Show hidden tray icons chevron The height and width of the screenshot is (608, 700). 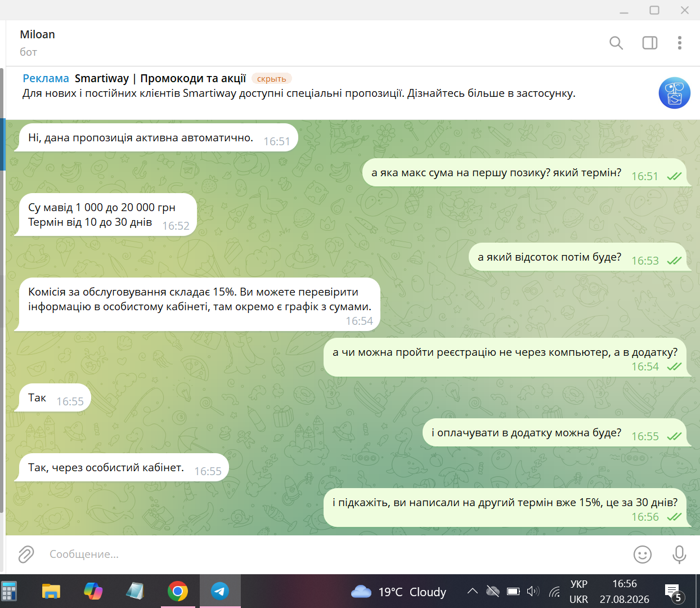(473, 591)
